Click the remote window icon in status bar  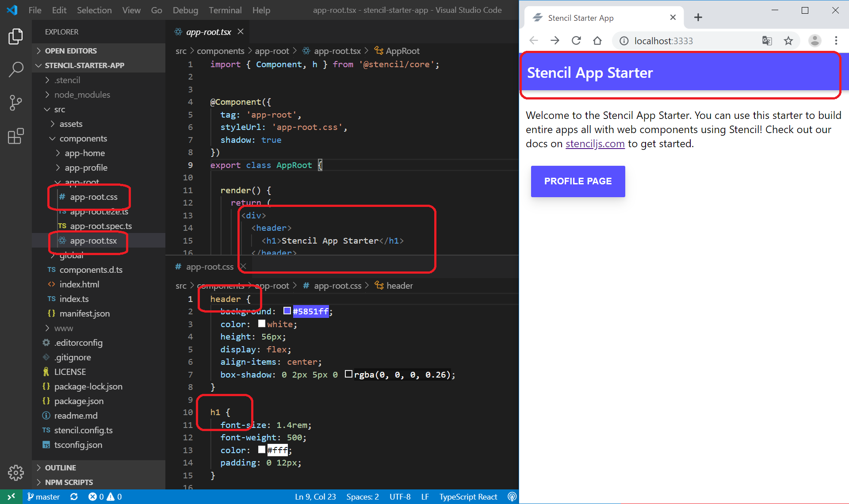click(x=11, y=497)
